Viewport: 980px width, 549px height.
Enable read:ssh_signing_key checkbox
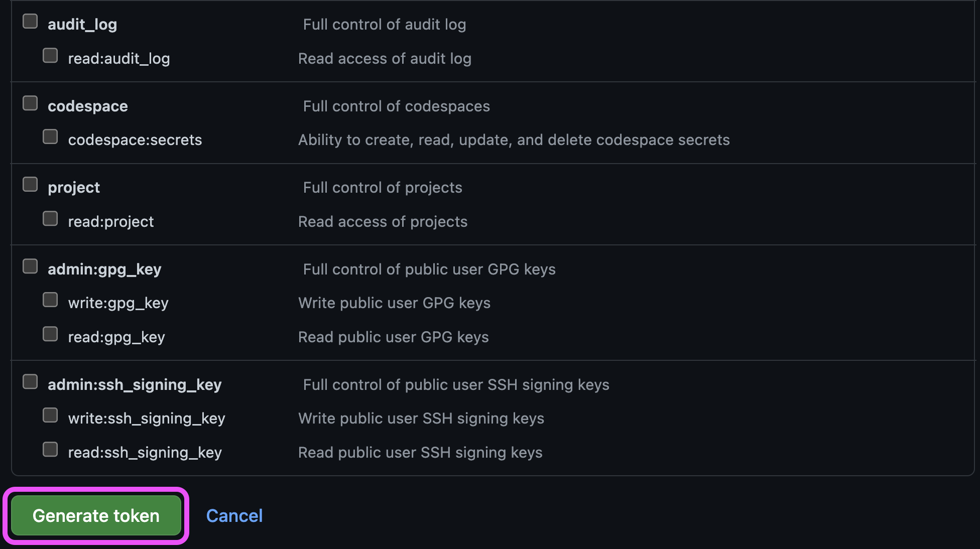click(x=50, y=449)
